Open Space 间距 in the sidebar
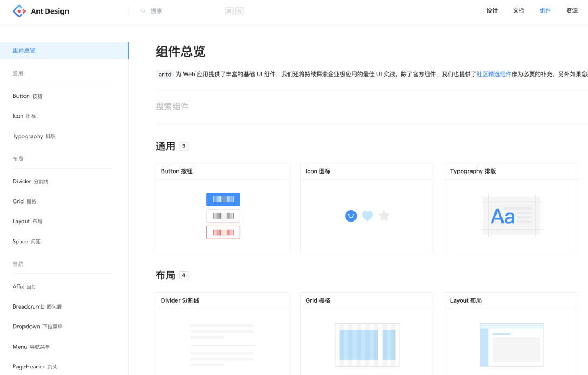Screen dimensions: 588x375 [x=27, y=242]
